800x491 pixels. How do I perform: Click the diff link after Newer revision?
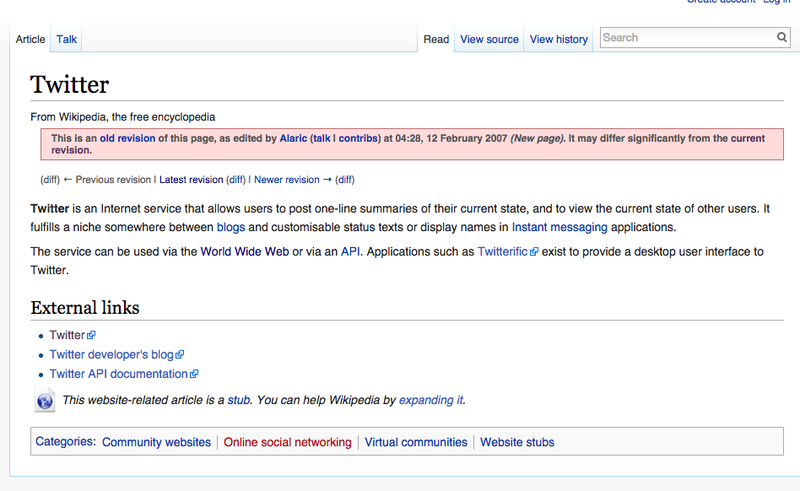tap(345, 180)
